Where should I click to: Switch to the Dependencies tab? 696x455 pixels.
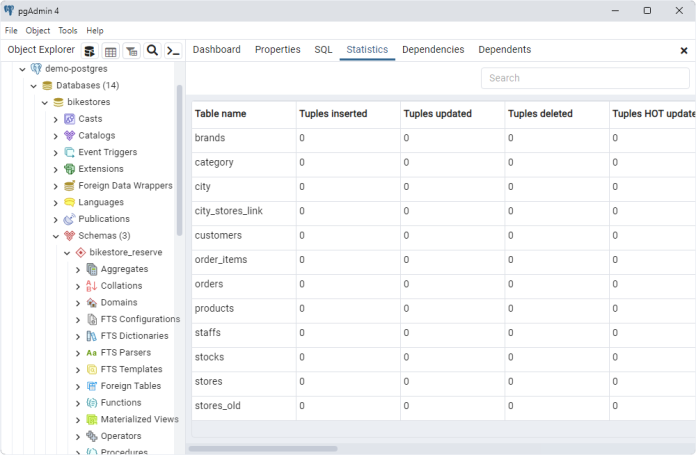click(x=433, y=50)
